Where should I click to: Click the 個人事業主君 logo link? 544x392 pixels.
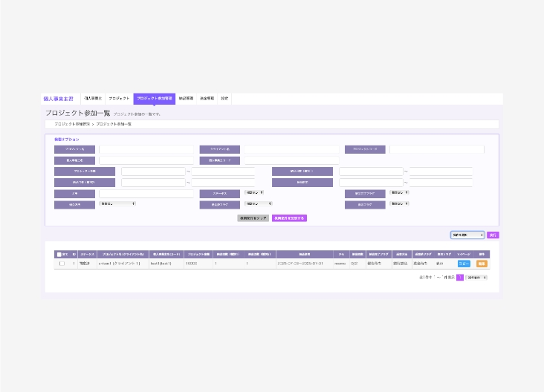tap(58, 99)
